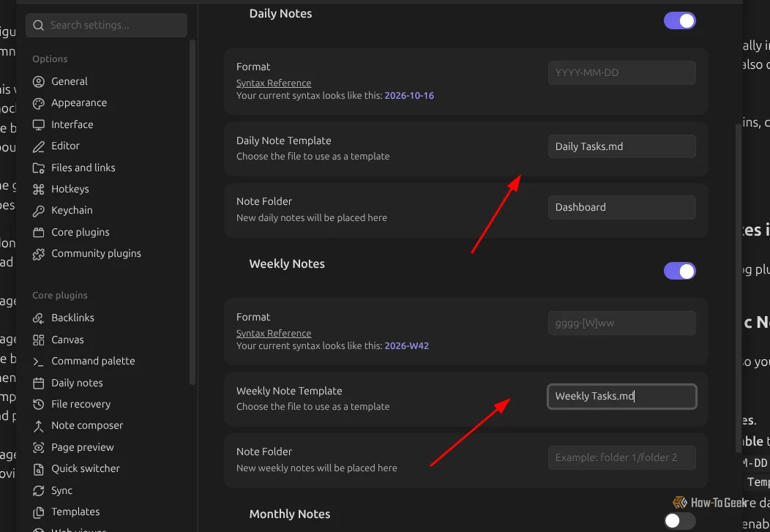Click the search magnifier icon in settings
770x532 pixels.
point(38,25)
